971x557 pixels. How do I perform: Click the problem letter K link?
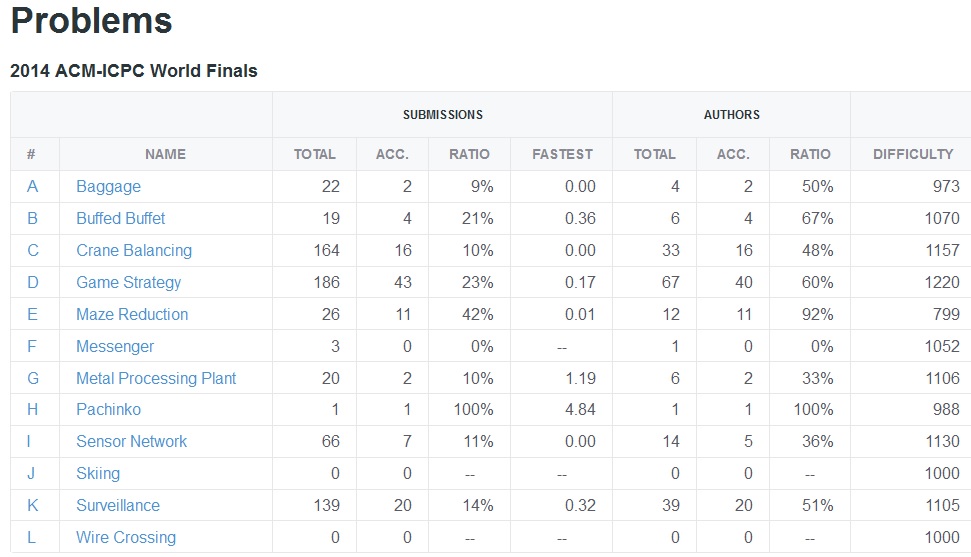[x=33, y=506]
